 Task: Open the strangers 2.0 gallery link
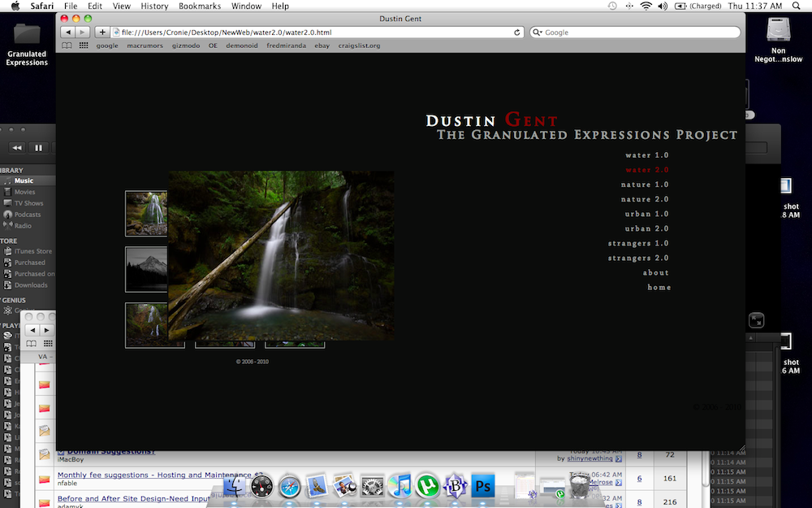[x=638, y=258]
